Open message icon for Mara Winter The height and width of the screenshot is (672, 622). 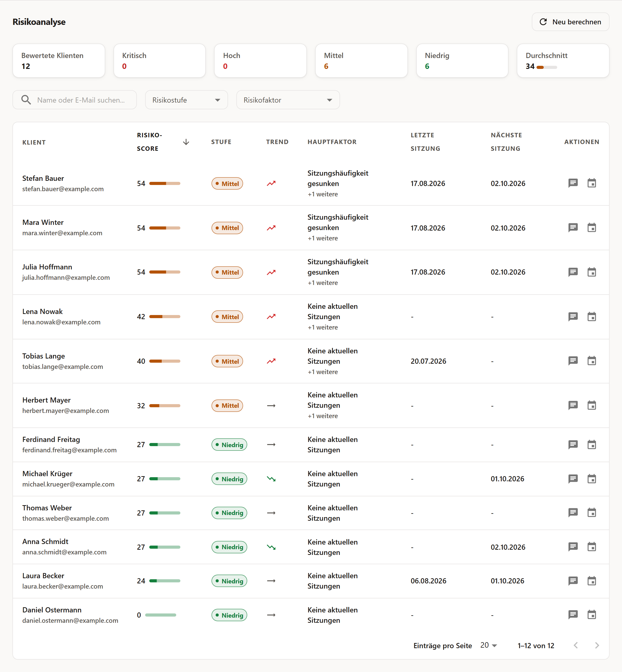[573, 228]
